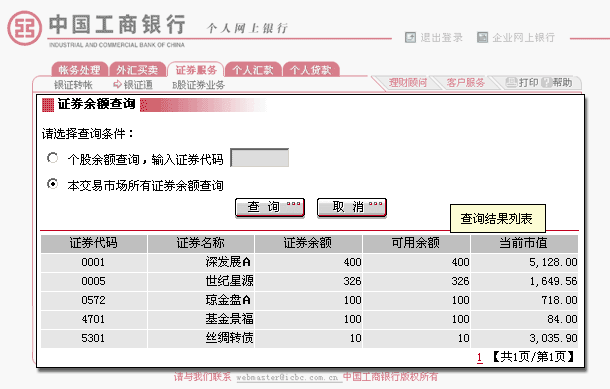Click the printer icon beside 打印
Viewport: 610px width, 389px height.
(511, 82)
